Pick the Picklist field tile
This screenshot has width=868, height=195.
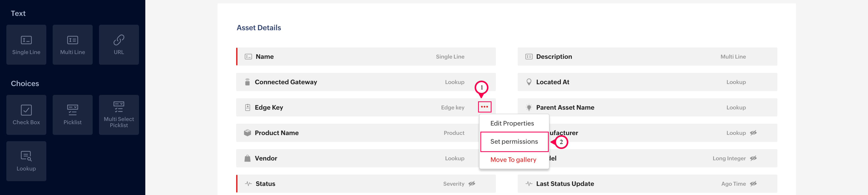[x=72, y=115]
